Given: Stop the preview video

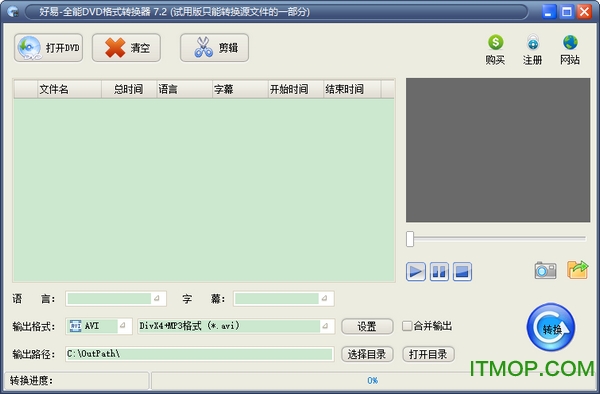Looking at the screenshot, I should [462, 272].
